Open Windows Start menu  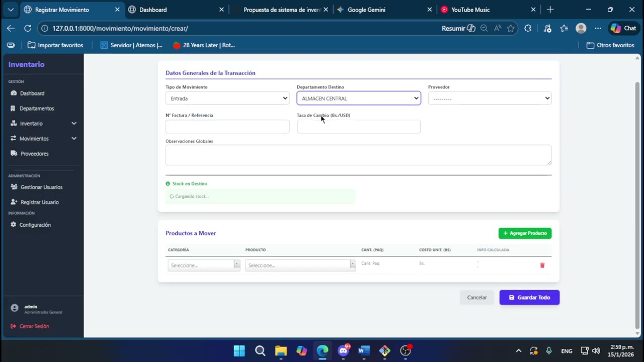click(239, 350)
